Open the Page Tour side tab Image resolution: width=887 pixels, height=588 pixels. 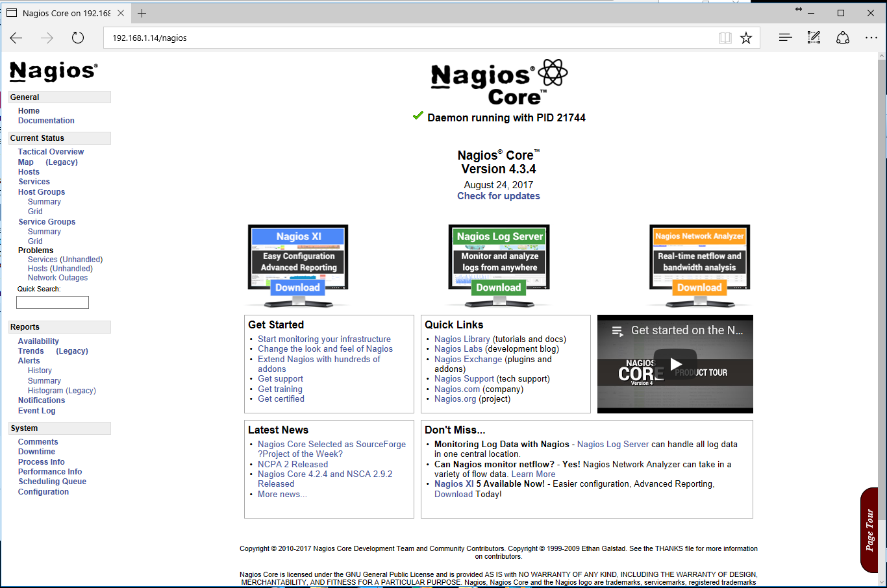coord(869,530)
